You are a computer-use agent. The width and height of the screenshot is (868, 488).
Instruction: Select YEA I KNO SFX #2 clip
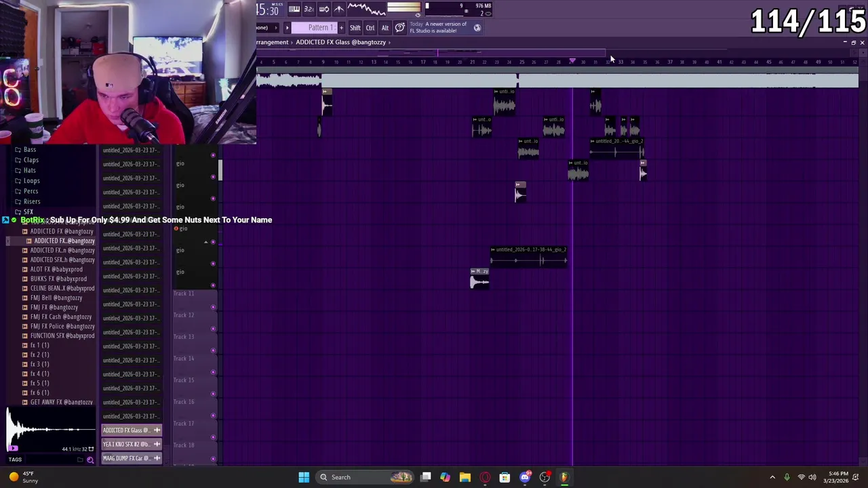tap(132, 445)
